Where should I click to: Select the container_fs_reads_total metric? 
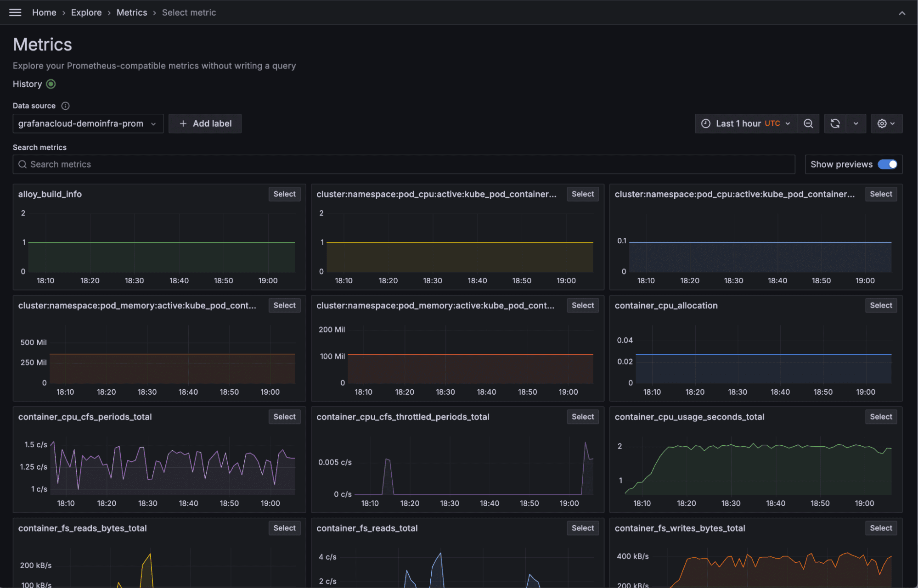pyautogui.click(x=583, y=528)
